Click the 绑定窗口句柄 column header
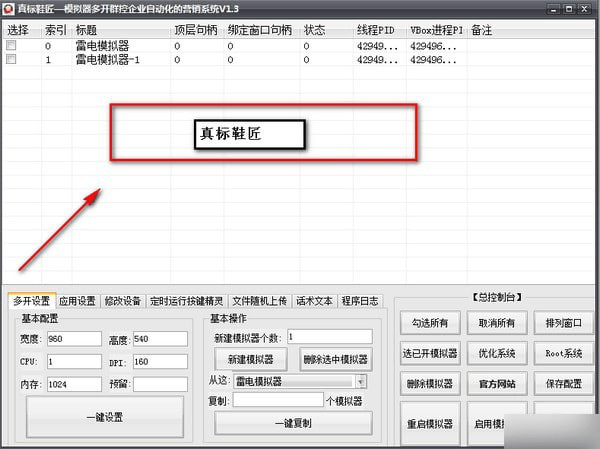Screen dimensions: 600x449 [262, 30]
